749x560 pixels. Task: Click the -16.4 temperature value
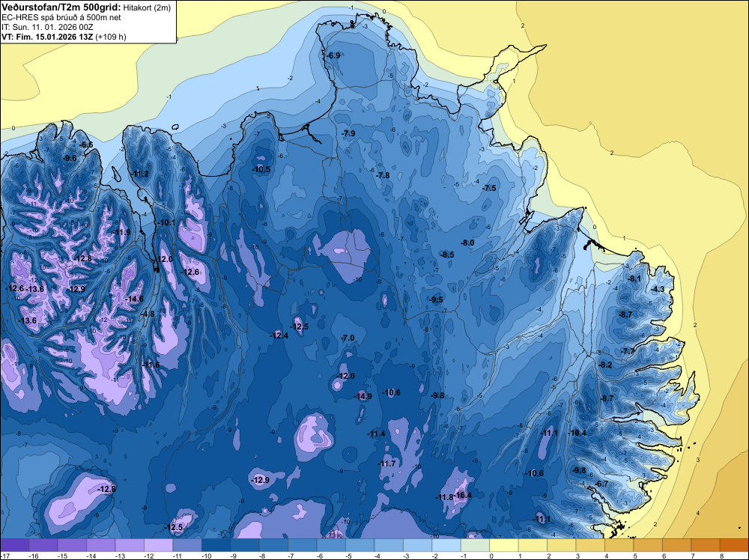tap(463, 495)
